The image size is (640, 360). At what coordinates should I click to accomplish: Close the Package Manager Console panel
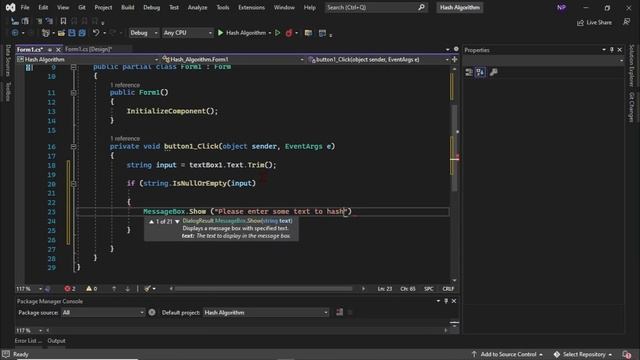click(x=453, y=301)
